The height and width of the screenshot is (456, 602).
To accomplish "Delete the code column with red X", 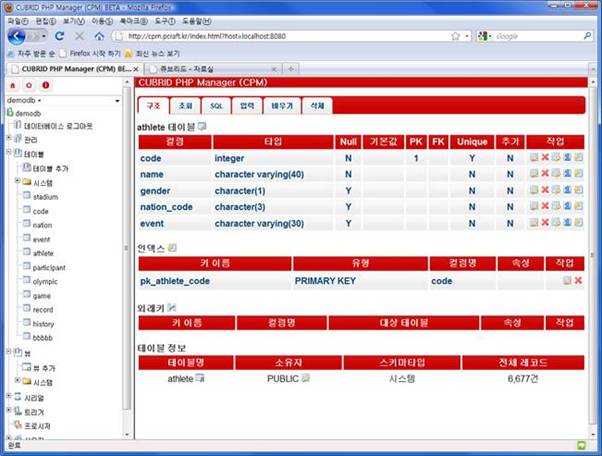I will (545, 157).
